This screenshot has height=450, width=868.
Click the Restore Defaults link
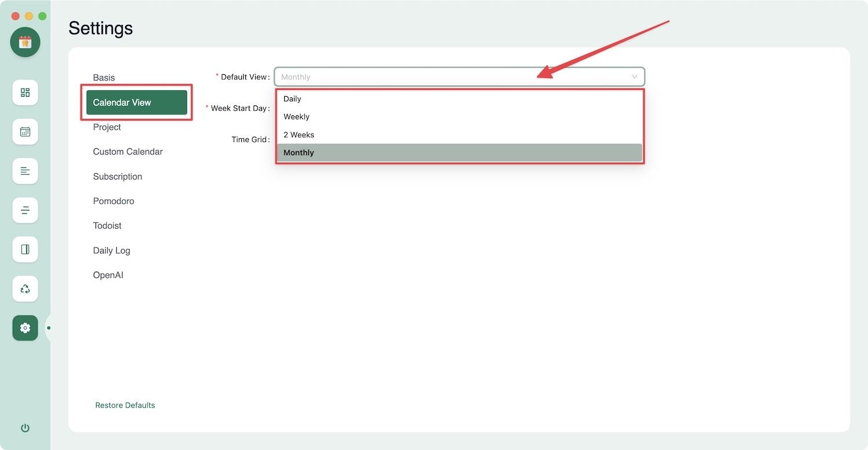pos(125,405)
